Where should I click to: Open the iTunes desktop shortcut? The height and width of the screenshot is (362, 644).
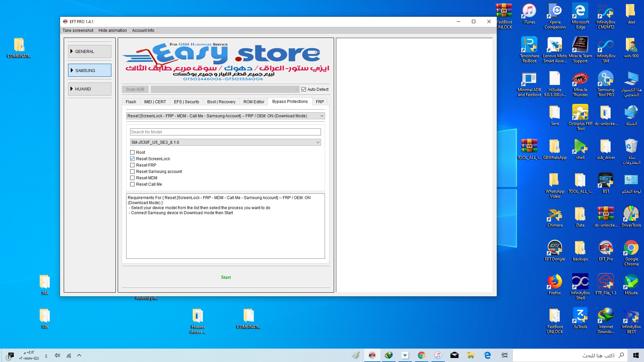[x=529, y=14]
